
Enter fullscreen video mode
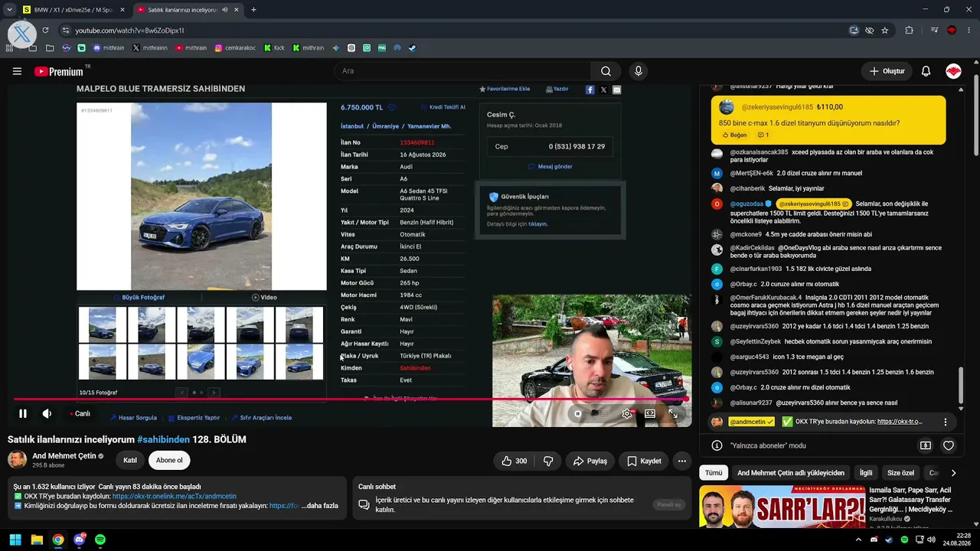tap(673, 414)
